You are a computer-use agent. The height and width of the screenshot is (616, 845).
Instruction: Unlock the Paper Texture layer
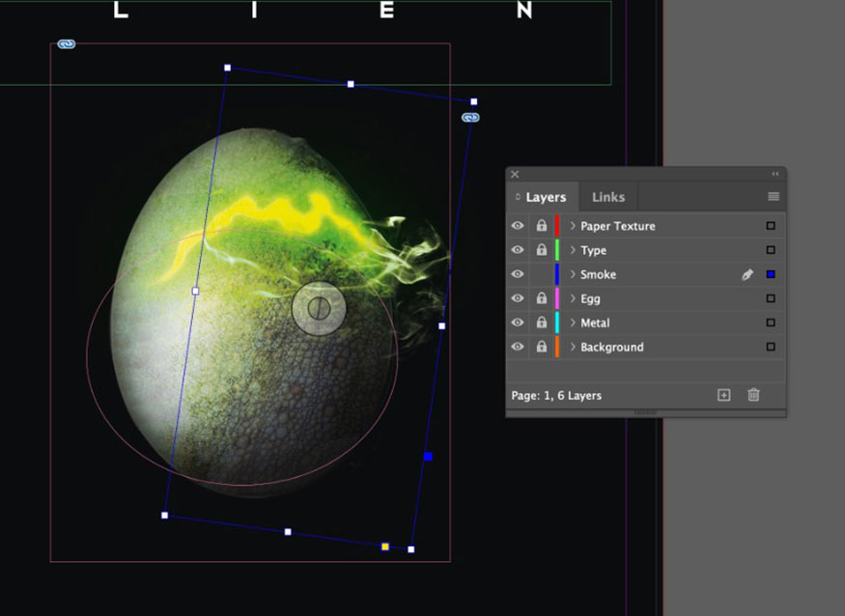pyautogui.click(x=542, y=226)
